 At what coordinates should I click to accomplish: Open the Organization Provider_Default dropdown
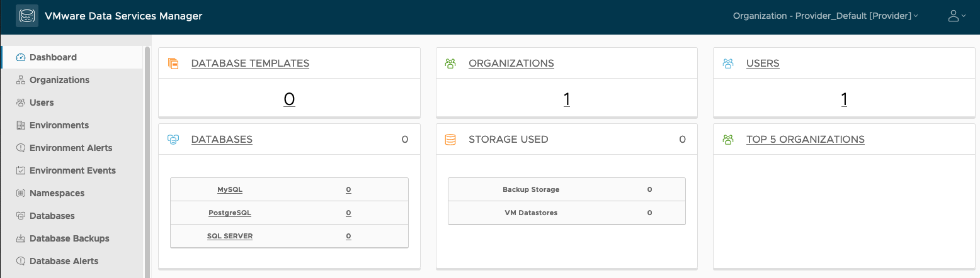pyautogui.click(x=825, y=16)
